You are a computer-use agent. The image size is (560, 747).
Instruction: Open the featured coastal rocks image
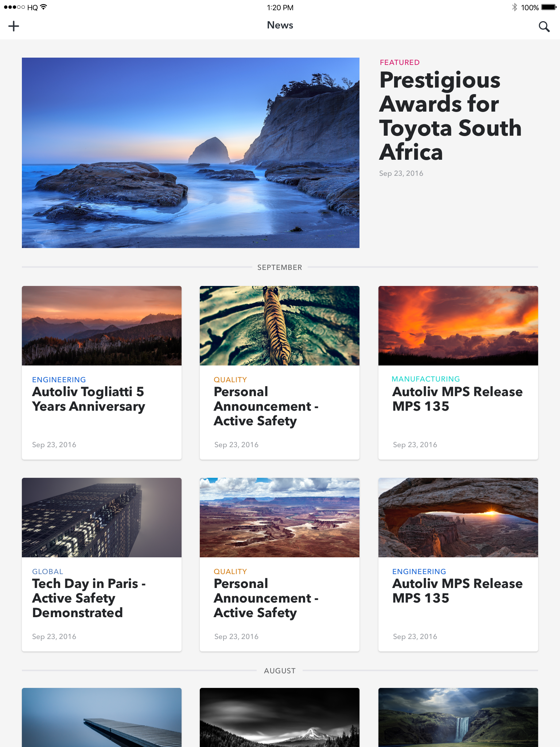coord(190,152)
